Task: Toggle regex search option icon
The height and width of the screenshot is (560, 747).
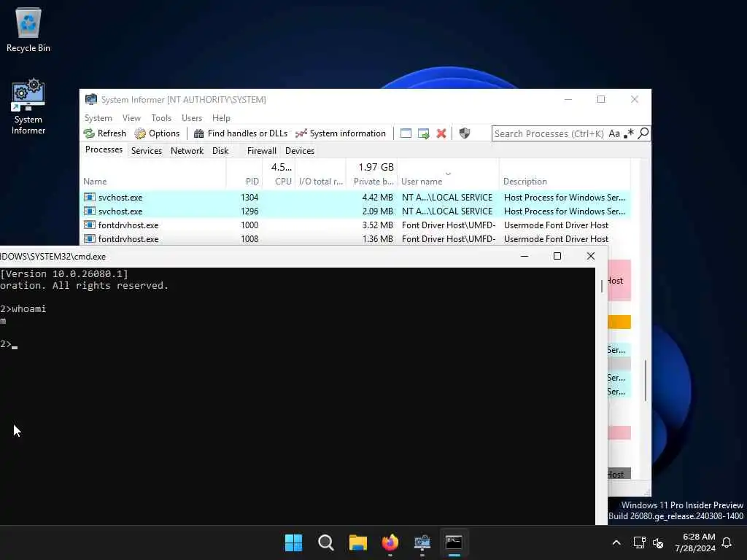Action: 630,133
